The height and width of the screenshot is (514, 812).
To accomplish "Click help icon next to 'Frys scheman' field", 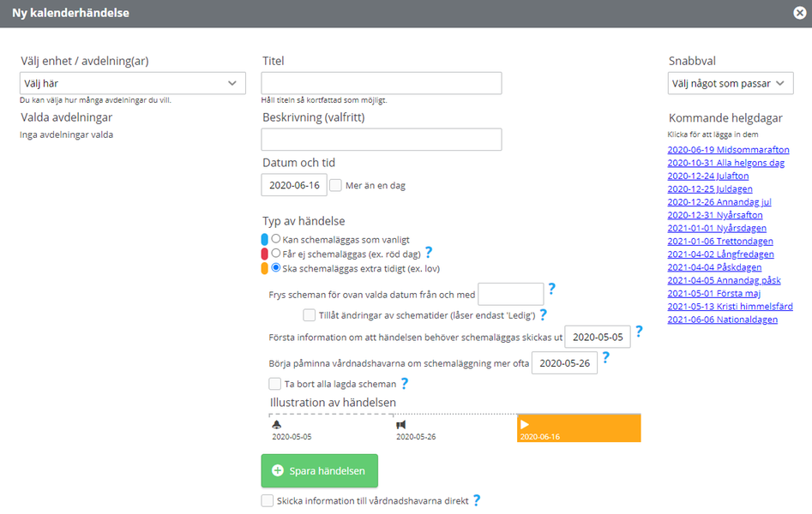I will pyautogui.click(x=551, y=289).
